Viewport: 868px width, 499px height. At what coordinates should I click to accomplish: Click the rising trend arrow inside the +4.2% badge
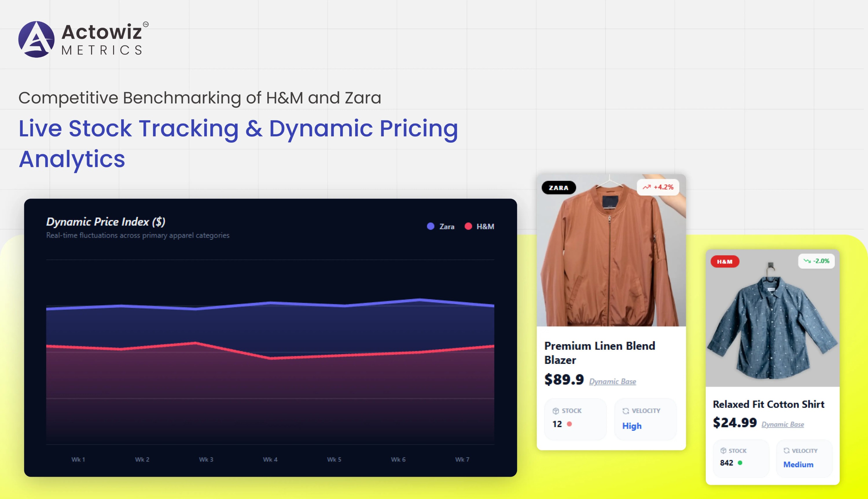click(647, 187)
